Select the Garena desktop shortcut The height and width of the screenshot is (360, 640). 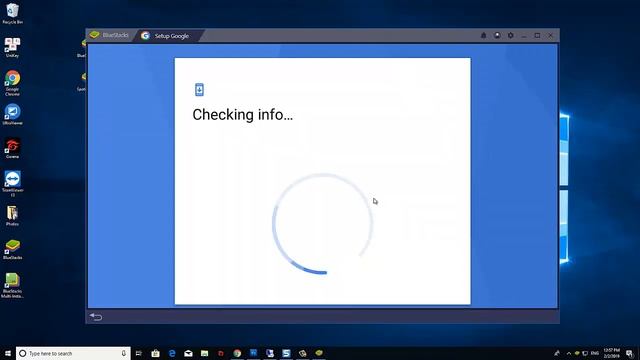12,148
